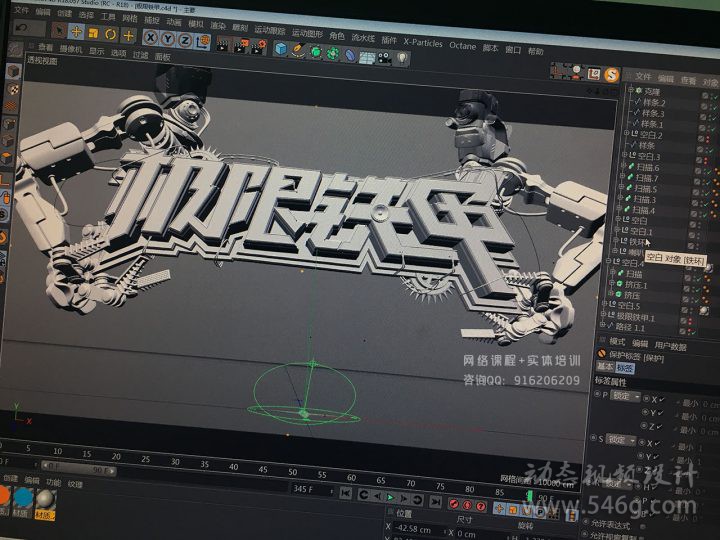Toggle green checkmark for 扫描.4
720x540 pixels.
point(706,215)
